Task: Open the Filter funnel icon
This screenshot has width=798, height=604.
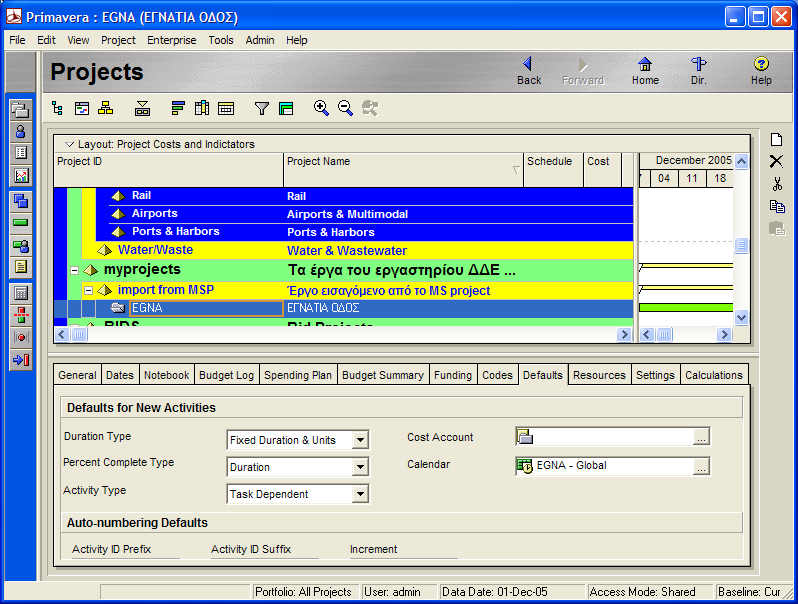Action: [x=262, y=108]
